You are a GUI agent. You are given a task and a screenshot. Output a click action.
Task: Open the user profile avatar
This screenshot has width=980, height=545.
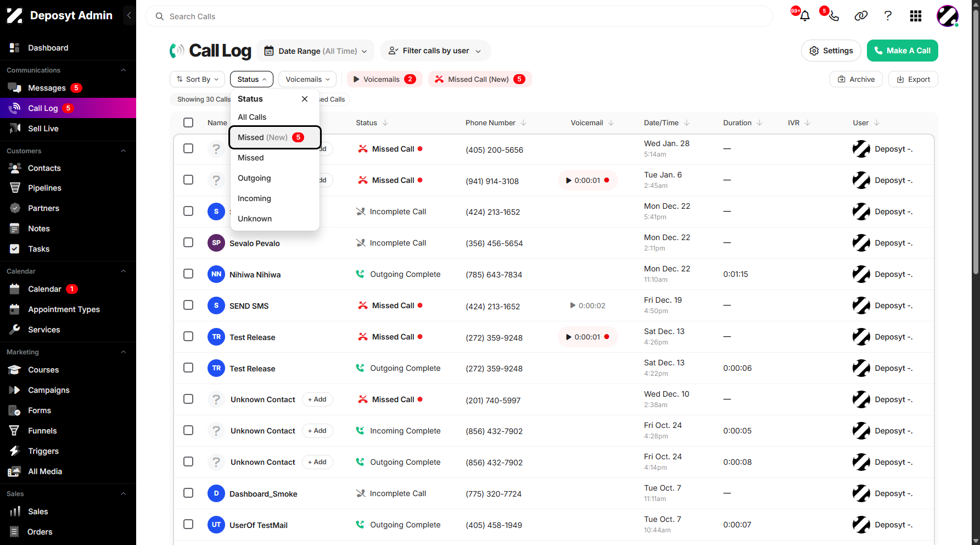947,16
